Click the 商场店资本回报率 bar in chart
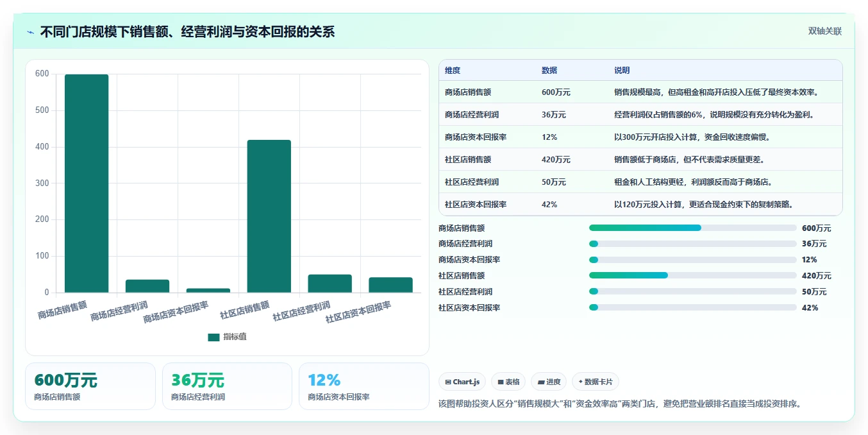The image size is (868, 435). [208, 291]
